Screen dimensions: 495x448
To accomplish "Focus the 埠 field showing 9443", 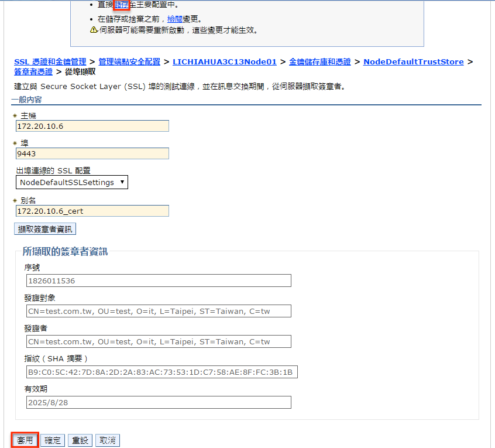I will coord(92,153).
